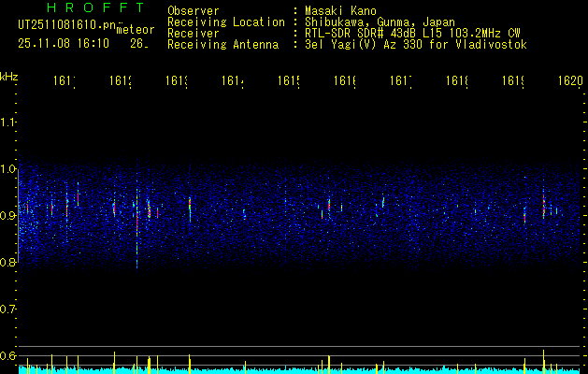Click the 0.7 kHz axis label
Viewport: 588px width, 374px height.
point(7,309)
